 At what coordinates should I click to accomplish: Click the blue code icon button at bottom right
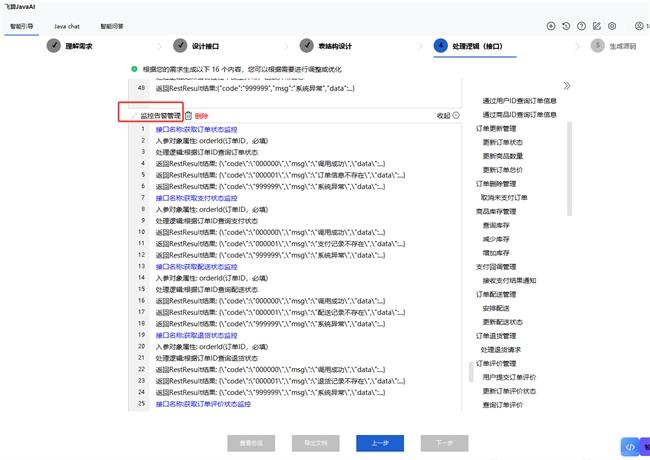tap(630, 447)
